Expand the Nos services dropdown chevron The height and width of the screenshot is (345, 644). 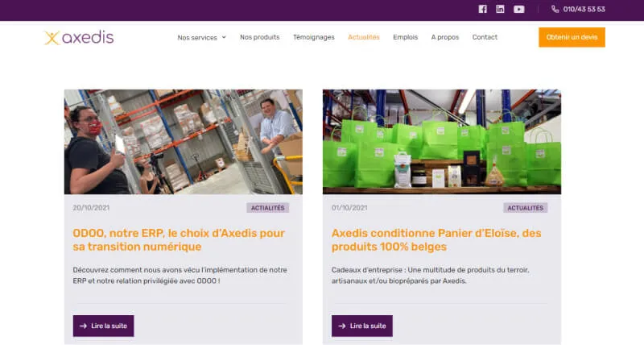pyautogui.click(x=224, y=37)
